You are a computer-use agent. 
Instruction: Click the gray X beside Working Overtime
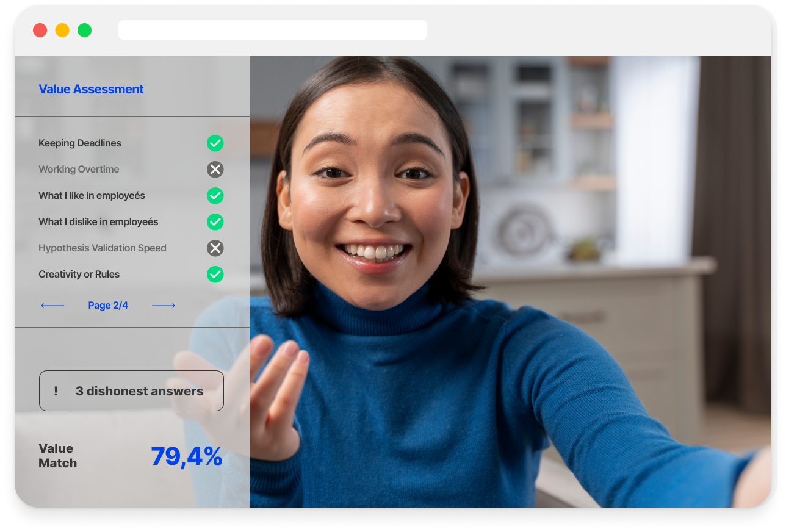tap(215, 170)
